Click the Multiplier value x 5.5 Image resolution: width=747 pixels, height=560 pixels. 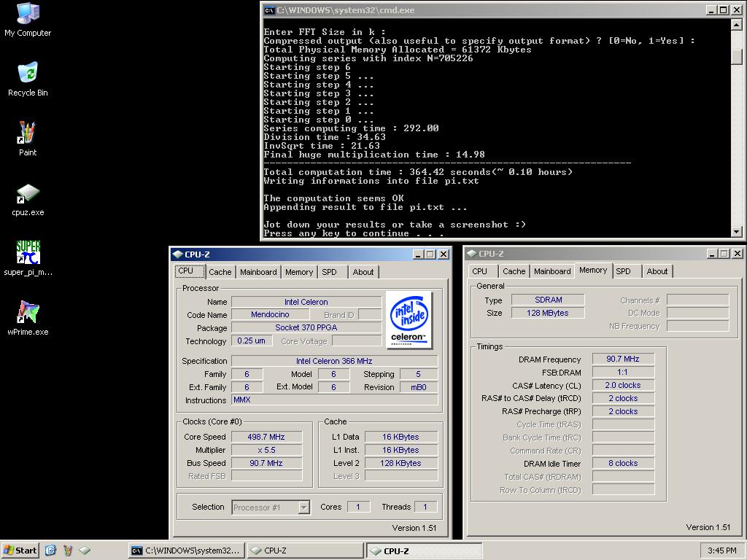click(x=266, y=450)
